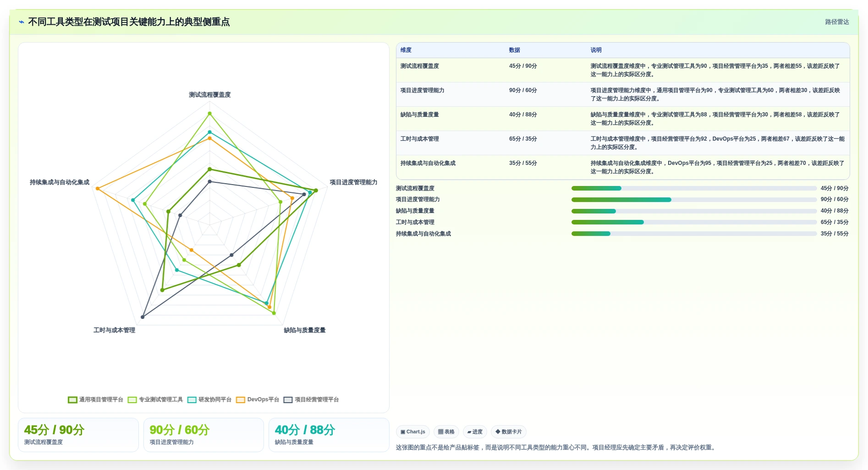
Task: Click the Chart.js tag chip
Action: [x=412, y=432]
